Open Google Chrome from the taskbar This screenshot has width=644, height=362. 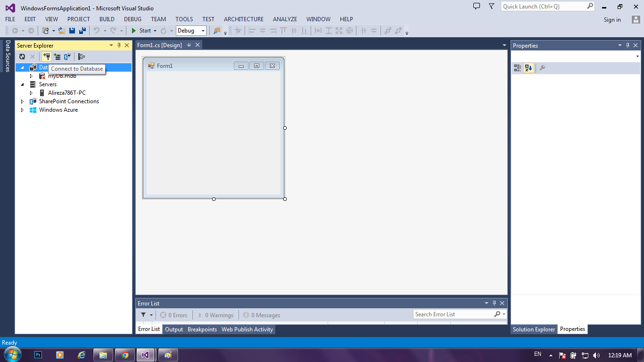125,355
